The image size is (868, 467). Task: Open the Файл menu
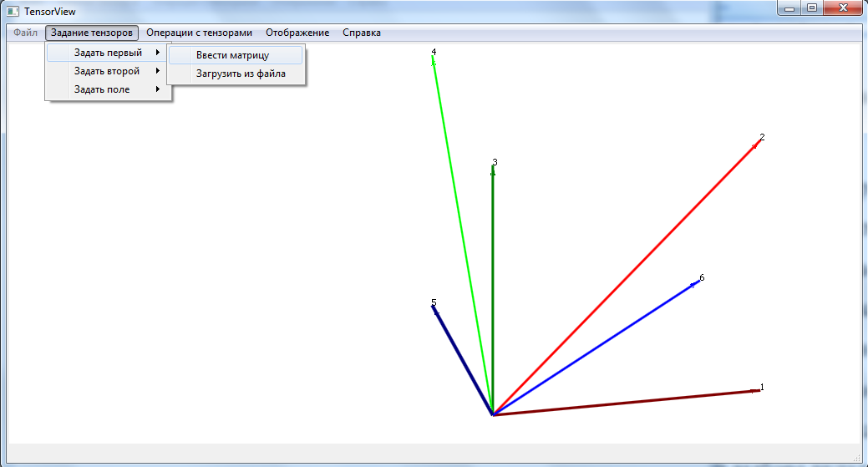25,33
